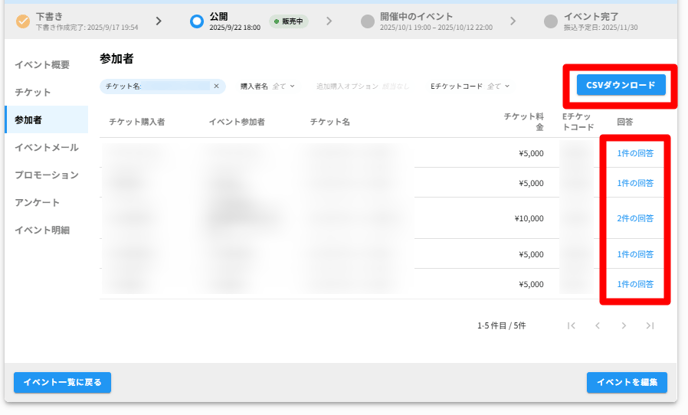
Task: Open the 追加購入オプション filter dropdown
Action: (x=362, y=86)
